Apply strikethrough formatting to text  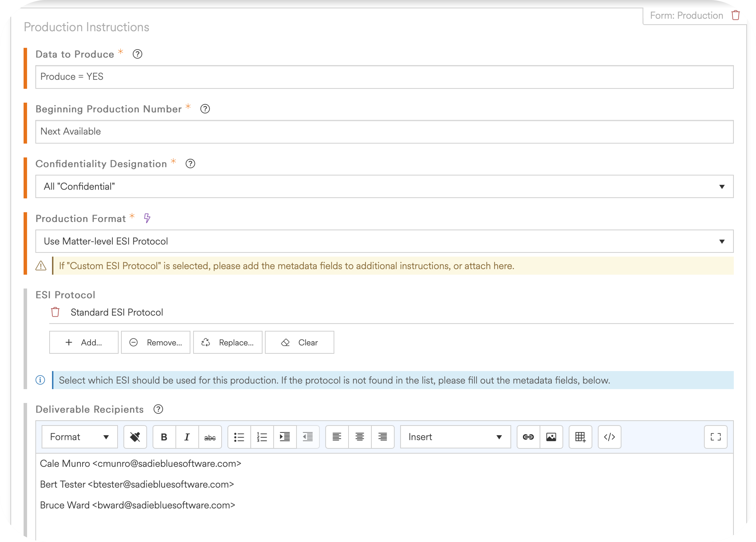[210, 437]
